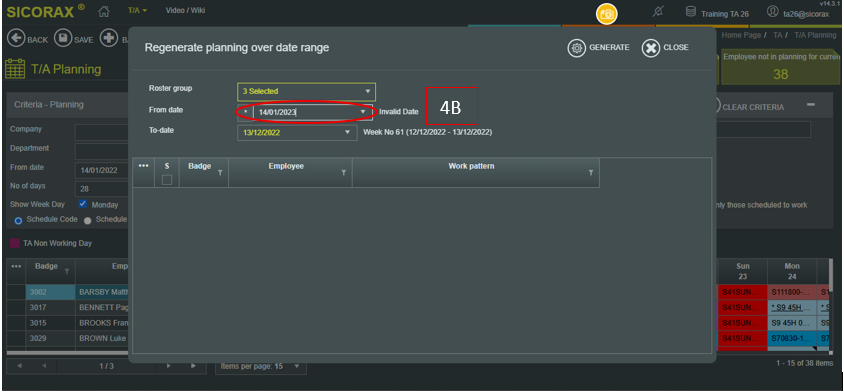Viewport: 844px width, 392px height.
Task: Collapse the Criteria panel minus icon
Action: pos(811,104)
